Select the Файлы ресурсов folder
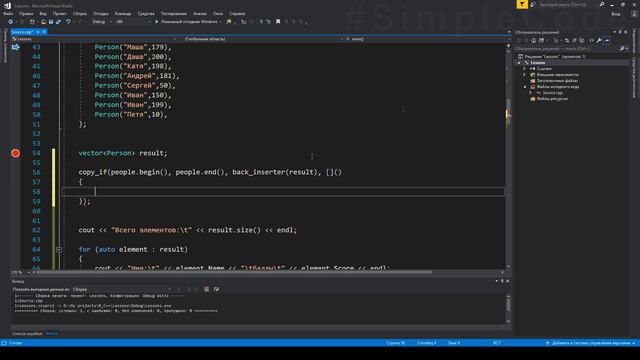640x360 pixels. point(549,99)
